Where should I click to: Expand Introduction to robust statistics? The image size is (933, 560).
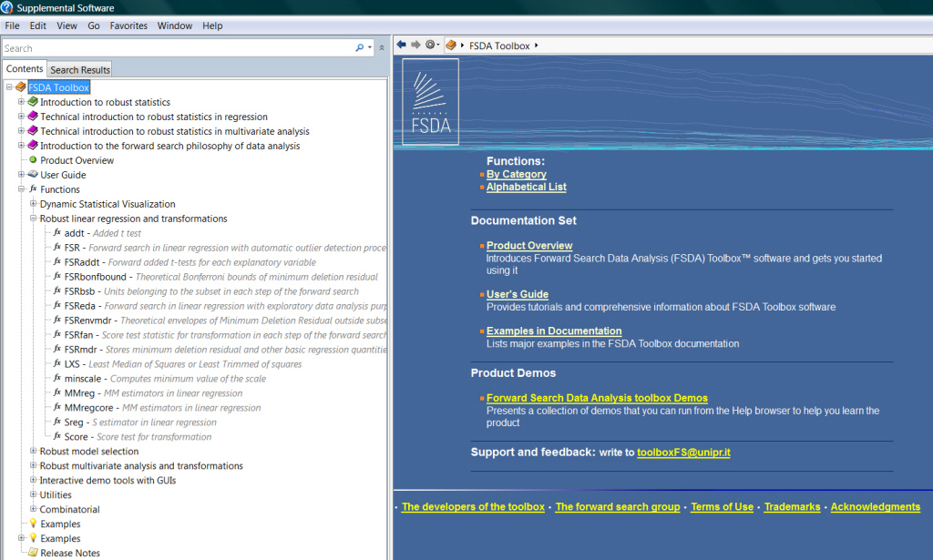21,102
